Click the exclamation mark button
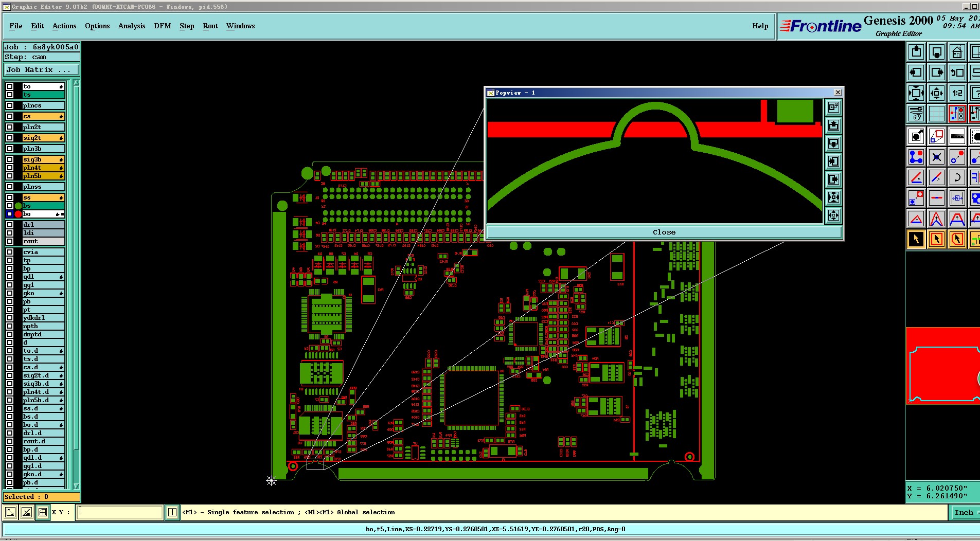980x541 pixels. click(172, 512)
